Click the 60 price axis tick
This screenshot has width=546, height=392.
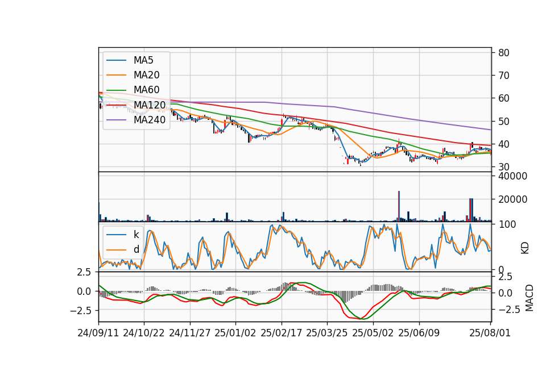tap(504, 98)
